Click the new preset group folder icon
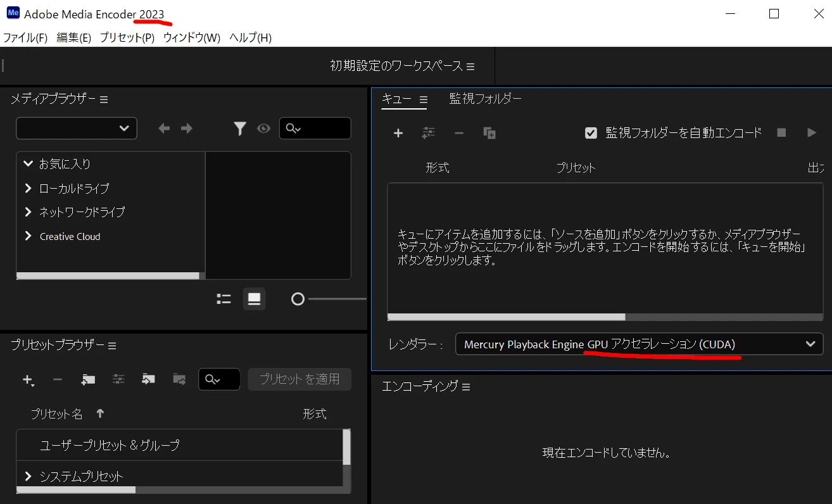The image size is (832, 504). click(88, 379)
